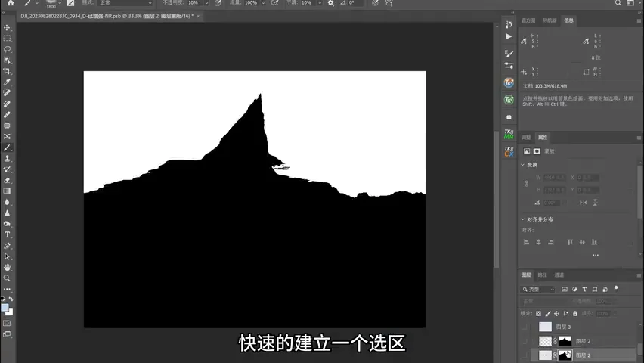
Task: Open the flow 100% dropdown arrow
Action: tap(263, 3)
